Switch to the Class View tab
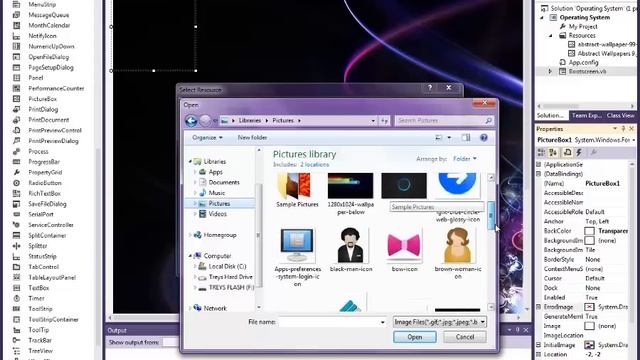This screenshot has width=640, height=360. coord(620,116)
